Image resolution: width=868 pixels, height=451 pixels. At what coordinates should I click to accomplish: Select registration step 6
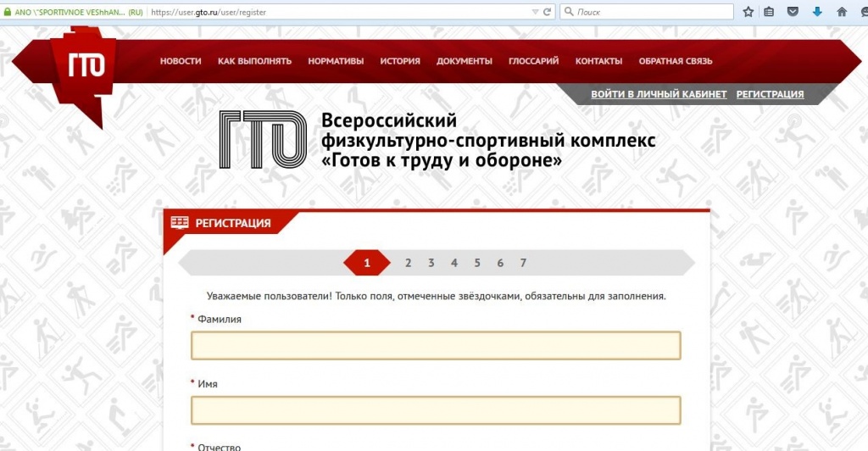pyautogui.click(x=500, y=263)
